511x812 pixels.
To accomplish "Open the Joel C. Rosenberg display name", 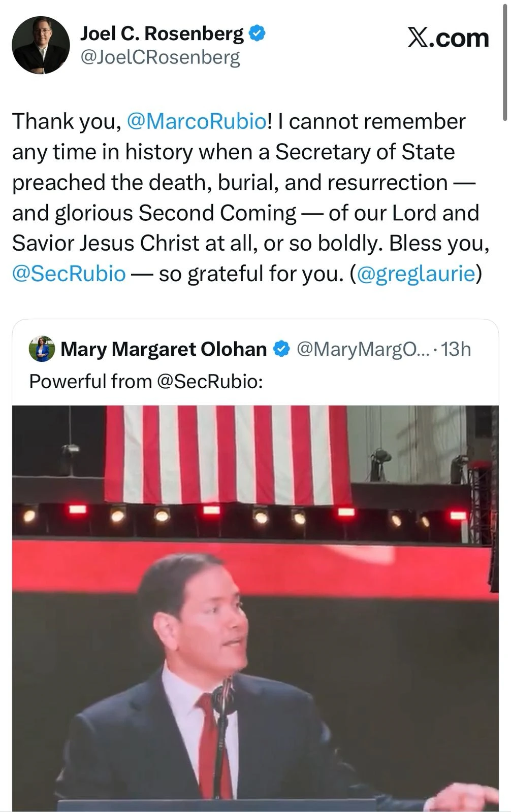I will coord(162,33).
